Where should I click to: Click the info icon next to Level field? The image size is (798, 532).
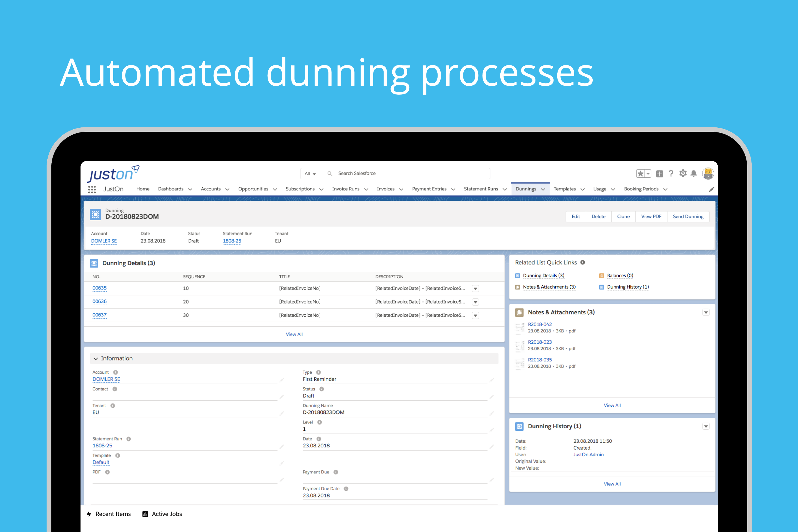pos(319,422)
